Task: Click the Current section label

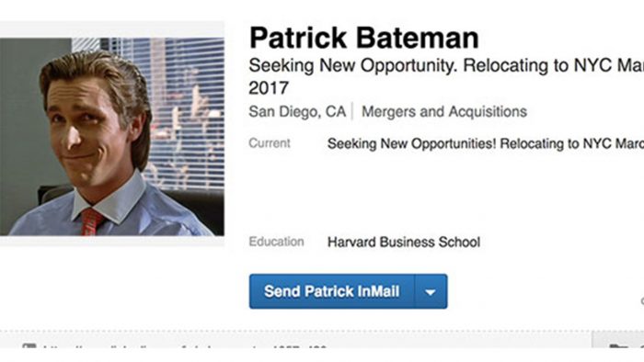Action: (x=270, y=143)
